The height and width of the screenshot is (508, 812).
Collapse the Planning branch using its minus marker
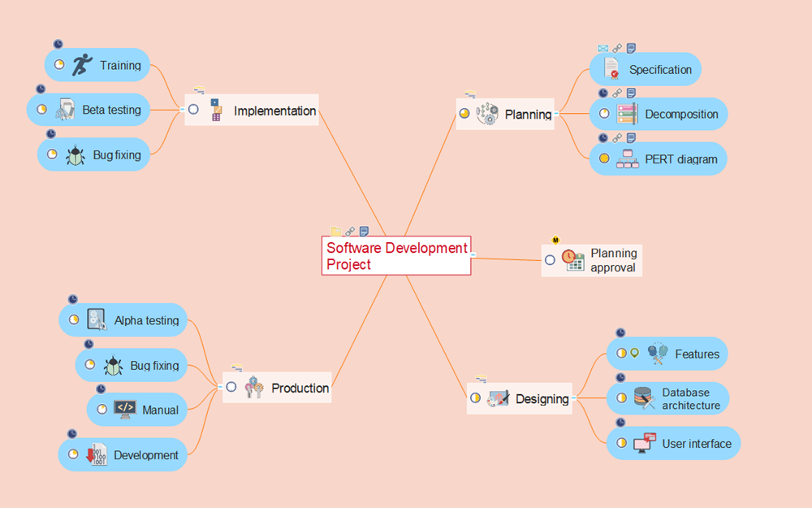(x=556, y=113)
